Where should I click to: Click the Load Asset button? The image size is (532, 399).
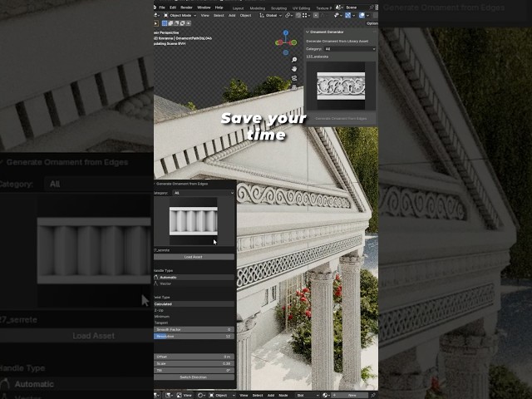click(194, 257)
